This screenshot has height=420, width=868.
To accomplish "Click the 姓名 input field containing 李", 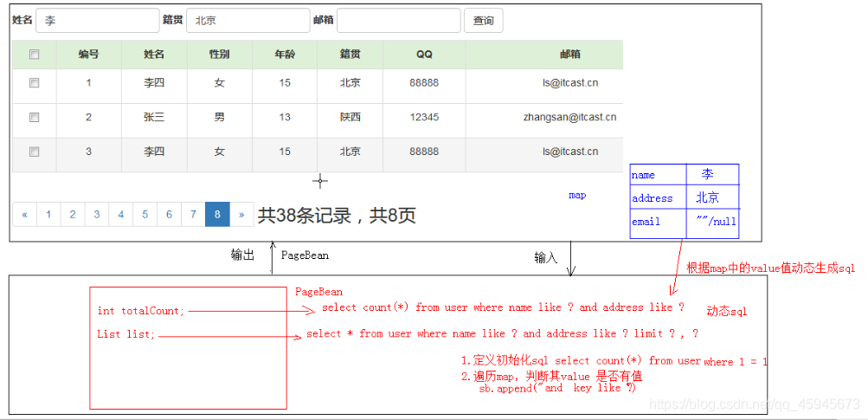I will pyautogui.click(x=98, y=21).
